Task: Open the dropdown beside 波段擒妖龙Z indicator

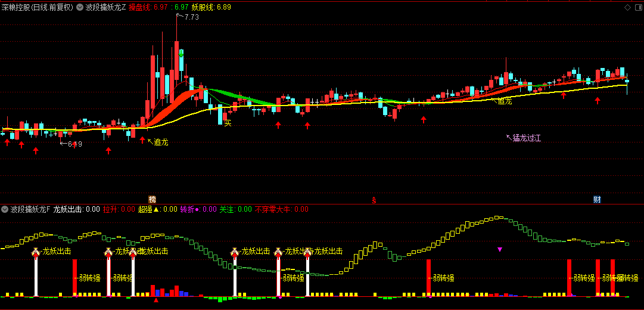Action: (x=80, y=7)
